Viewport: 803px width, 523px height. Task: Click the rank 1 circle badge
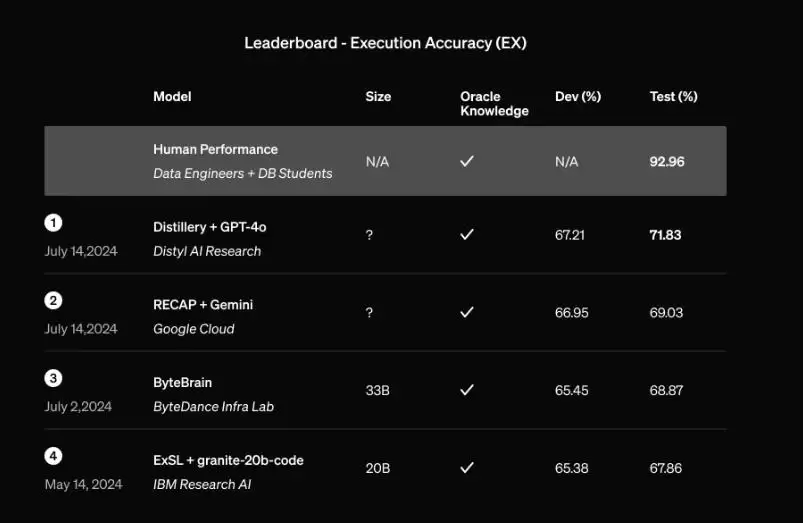pyautogui.click(x=53, y=223)
